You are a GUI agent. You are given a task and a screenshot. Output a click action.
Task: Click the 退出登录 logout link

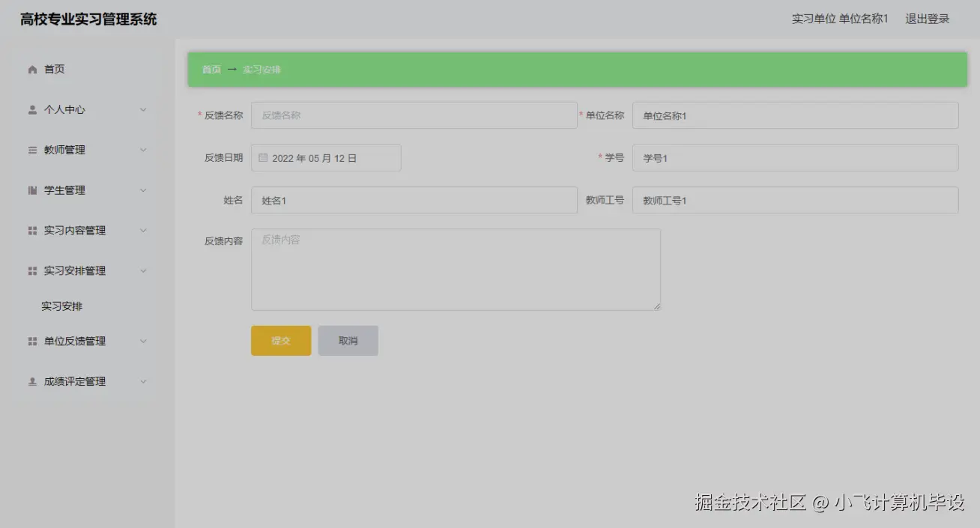click(x=928, y=19)
